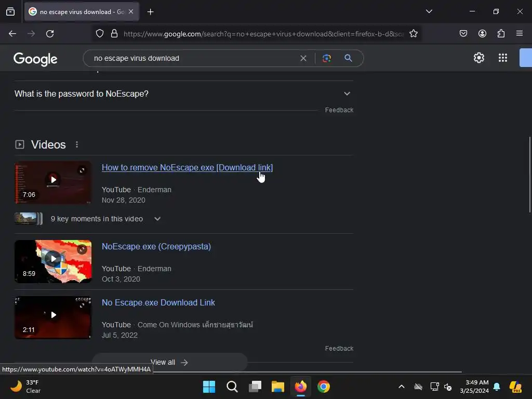Open 'No Escape.exe Download Link' video
This screenshot has width=532, height=399.
click(158, 302)
